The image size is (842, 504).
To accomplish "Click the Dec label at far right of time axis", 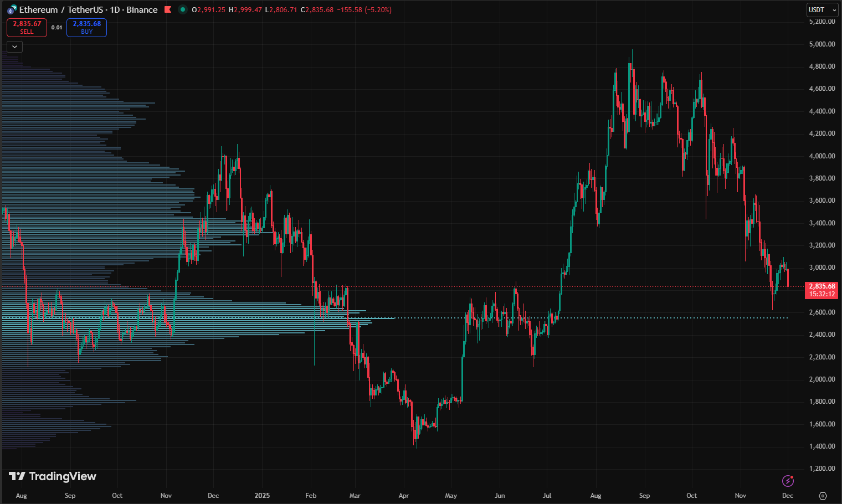I will [x=787, y=496].
